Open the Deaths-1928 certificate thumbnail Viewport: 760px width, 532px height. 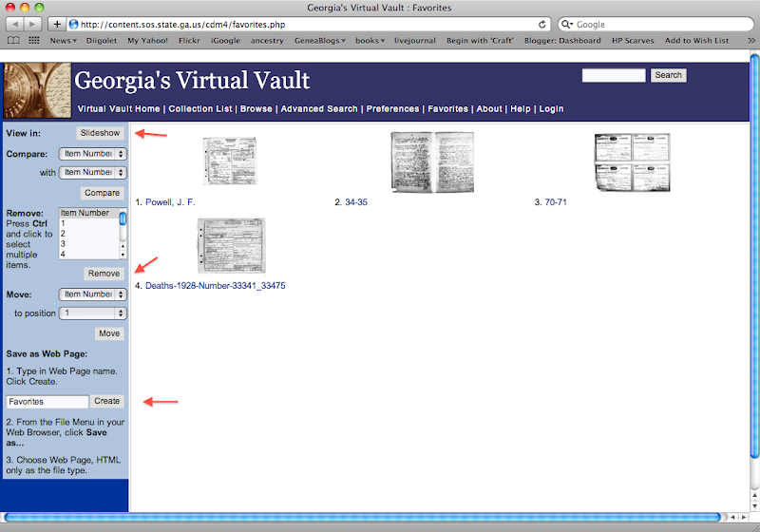(x=231, y=246)
